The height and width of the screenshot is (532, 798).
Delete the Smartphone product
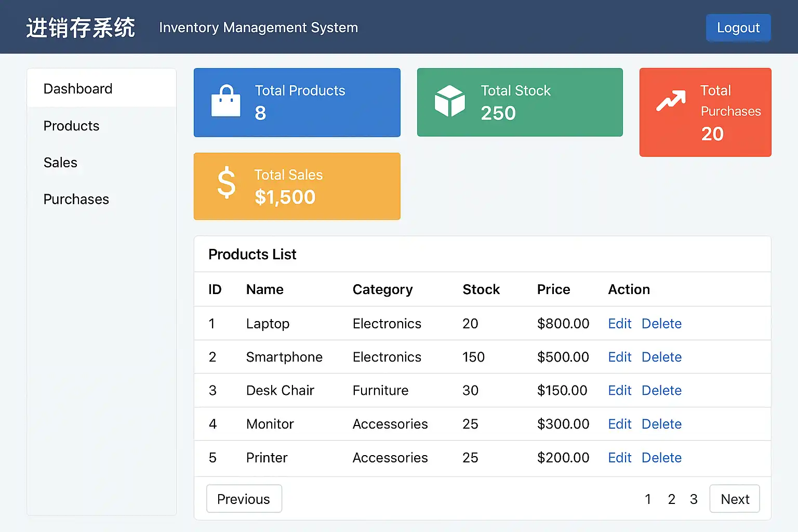pyautogui.click(x=661, y=357)
